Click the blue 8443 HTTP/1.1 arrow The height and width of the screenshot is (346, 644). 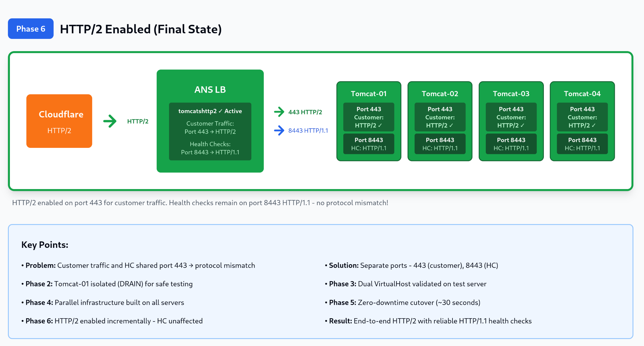[279, 130]
